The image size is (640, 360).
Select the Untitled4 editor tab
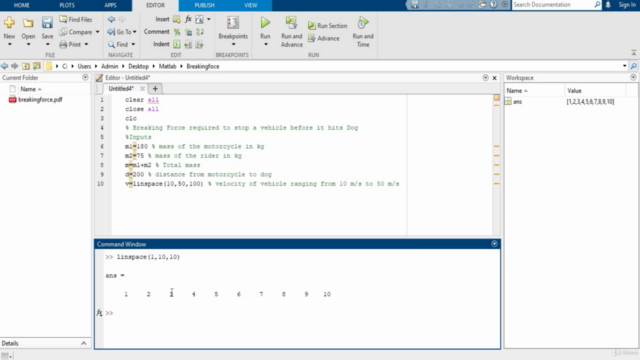(121, 89)
